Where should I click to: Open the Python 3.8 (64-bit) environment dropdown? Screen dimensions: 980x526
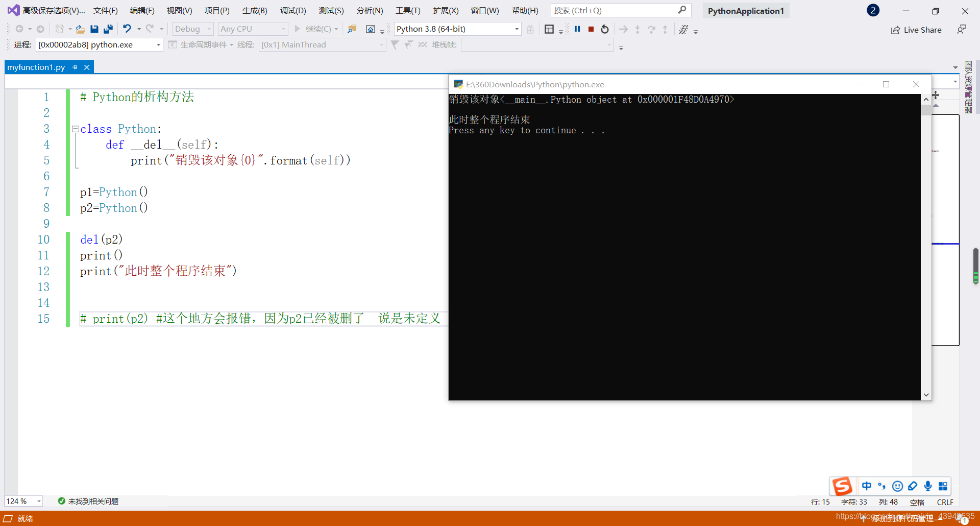pos(458,29)
